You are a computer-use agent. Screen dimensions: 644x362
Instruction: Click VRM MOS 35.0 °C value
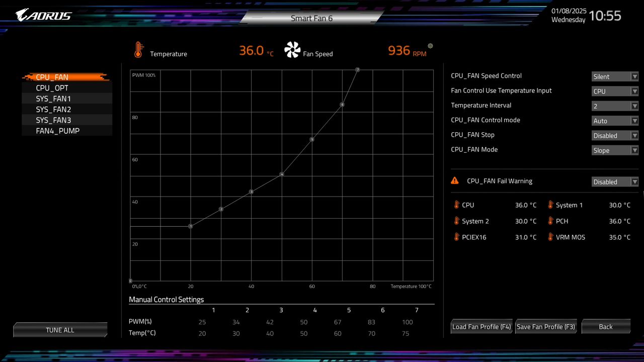tap(619, 237)
